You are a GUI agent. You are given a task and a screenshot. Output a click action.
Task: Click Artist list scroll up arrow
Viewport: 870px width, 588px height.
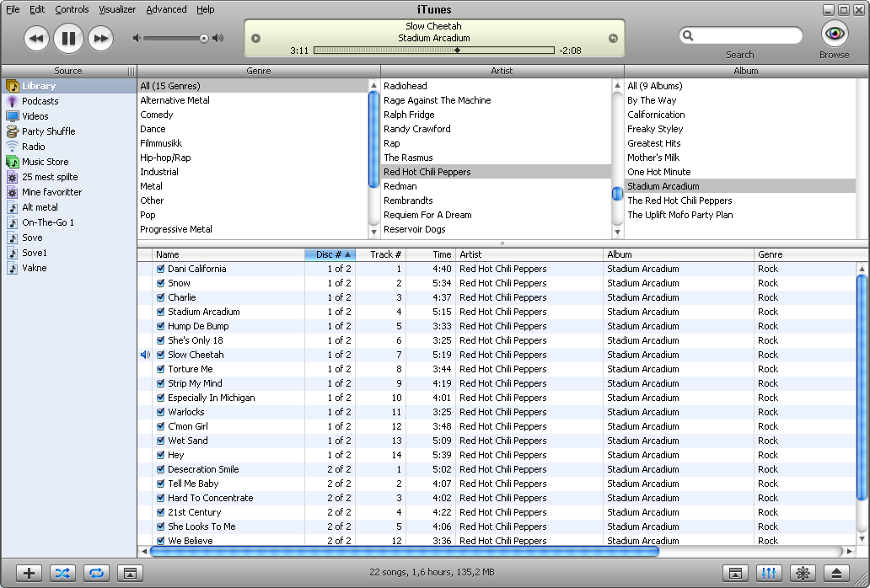pyautogui.click(x=617, y=85)
